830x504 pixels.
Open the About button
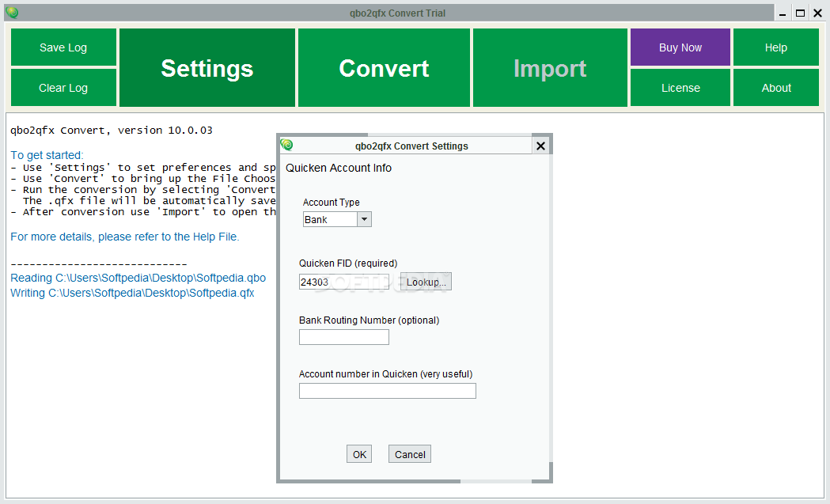776,88
